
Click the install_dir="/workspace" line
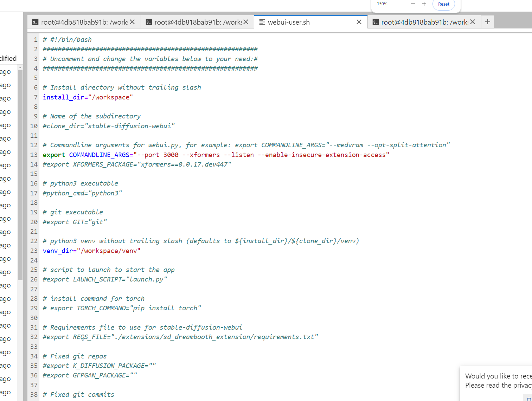tap(88, 97)
